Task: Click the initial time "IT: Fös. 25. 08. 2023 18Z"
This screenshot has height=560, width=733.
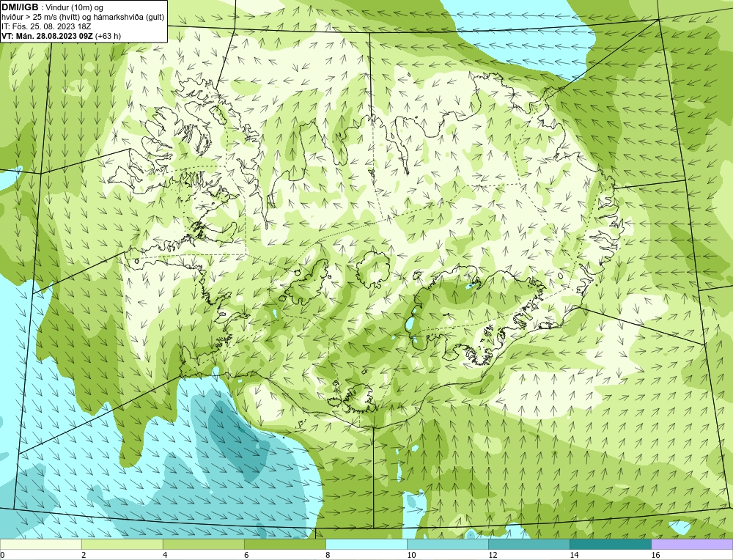Action: [x=46, y=26]
